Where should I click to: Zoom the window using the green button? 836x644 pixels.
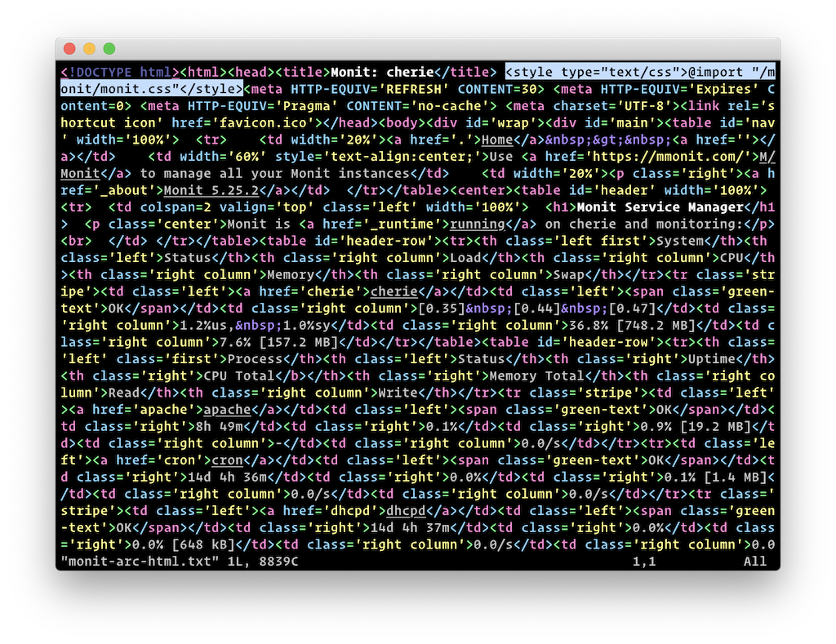tap(109, 48)
